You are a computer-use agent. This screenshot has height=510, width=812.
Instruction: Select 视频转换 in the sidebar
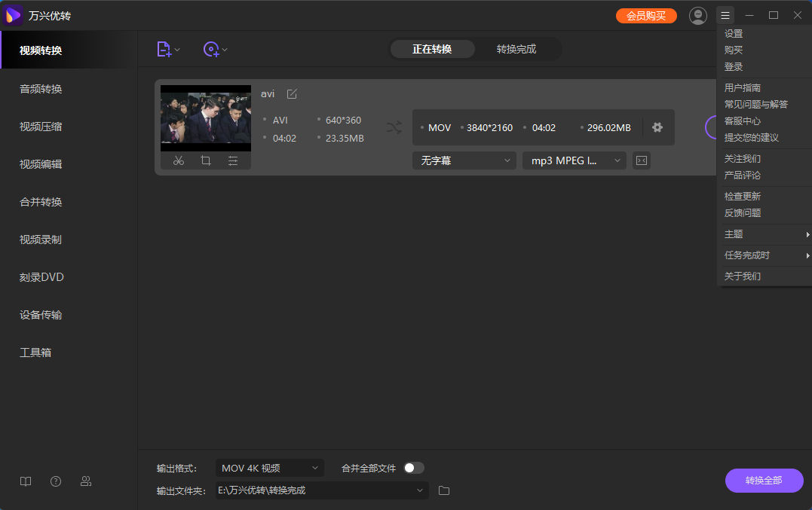69,50
